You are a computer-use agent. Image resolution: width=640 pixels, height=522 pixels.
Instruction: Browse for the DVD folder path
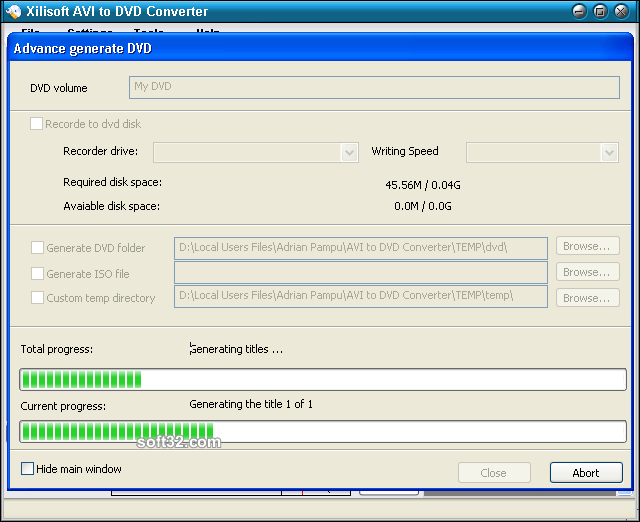coord(587,246)
